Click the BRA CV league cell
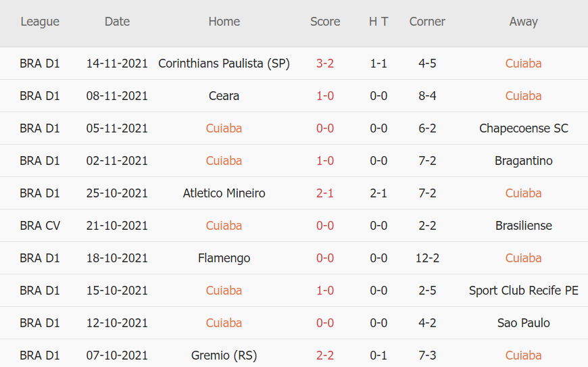Viewport: 588px width, 367px height. click(x=40, y=226)
